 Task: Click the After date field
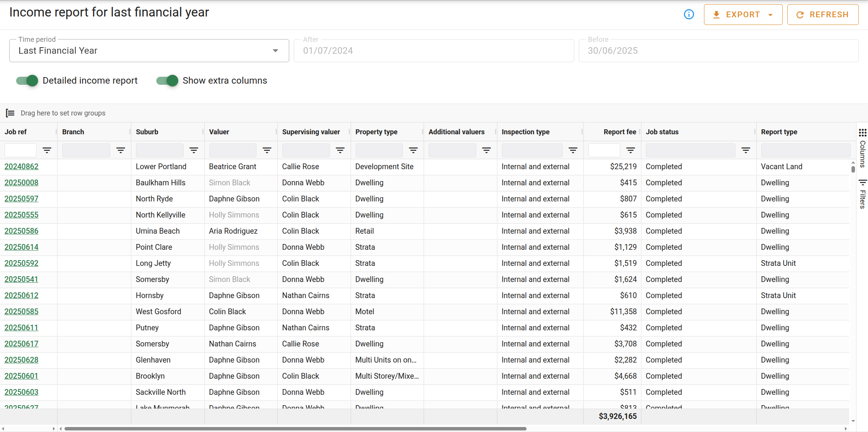434,51
